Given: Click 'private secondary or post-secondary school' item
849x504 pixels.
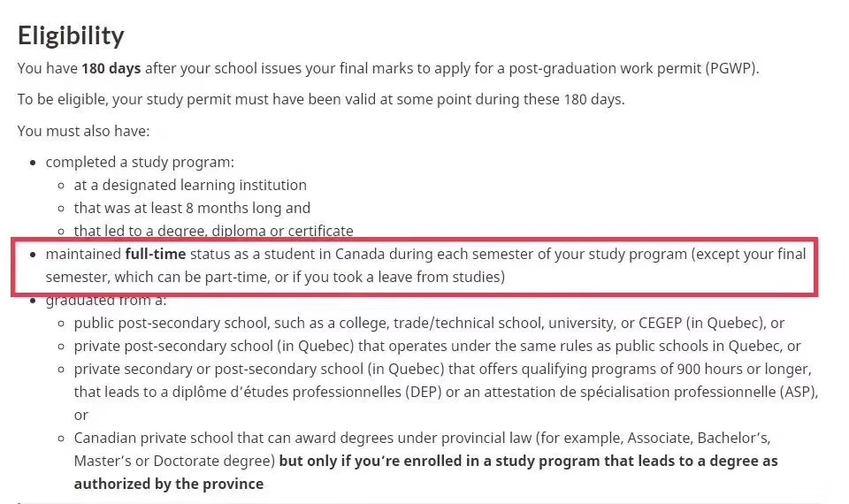Looking at the screenshot, I should point(446,392).
